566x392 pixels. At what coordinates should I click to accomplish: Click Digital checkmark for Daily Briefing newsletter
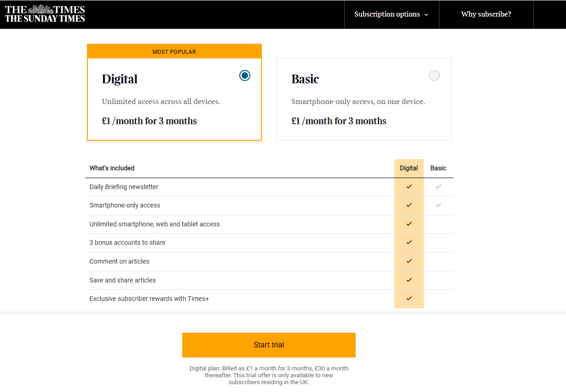pyautogui.click(x=409, y=186)
